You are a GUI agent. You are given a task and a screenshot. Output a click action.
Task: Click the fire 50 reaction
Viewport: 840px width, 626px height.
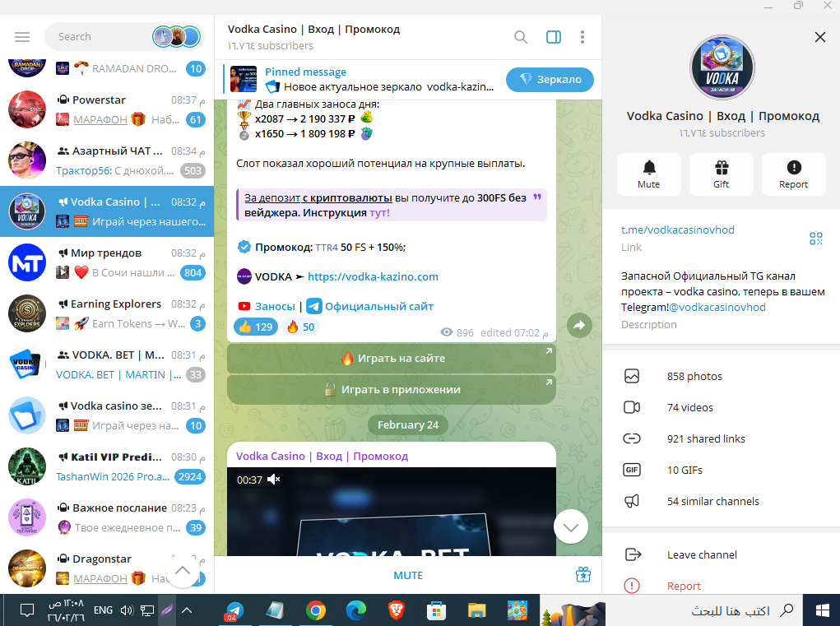(300, 327)
